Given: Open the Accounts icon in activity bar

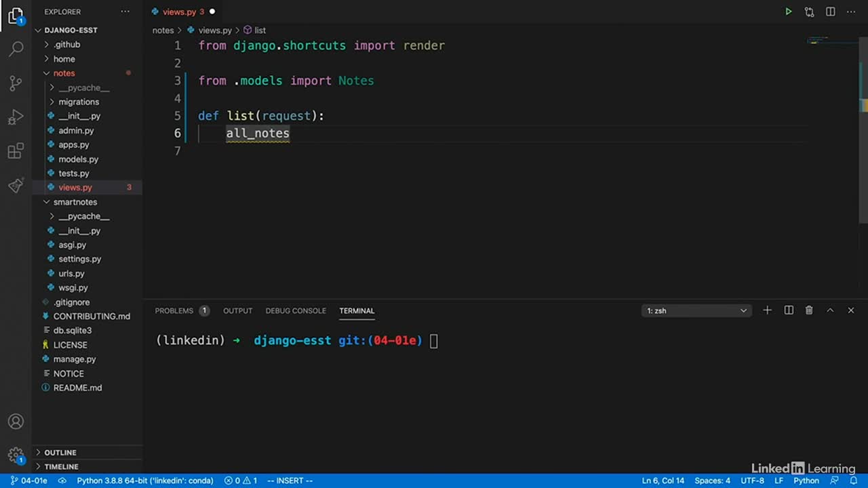Looking at the screenshot, I should [16, 422].
